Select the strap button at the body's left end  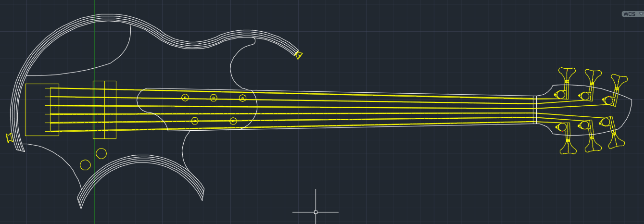coord(9,138)
